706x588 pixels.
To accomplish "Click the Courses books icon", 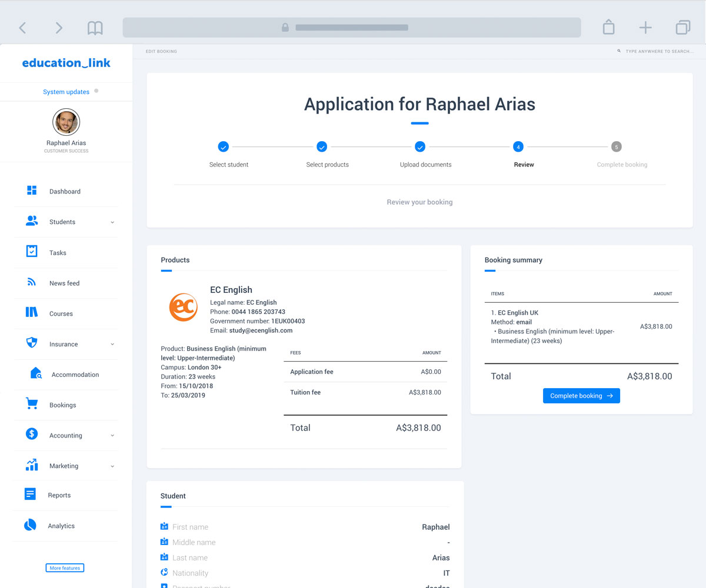I will pyautogui.click(x=32, y=312).
